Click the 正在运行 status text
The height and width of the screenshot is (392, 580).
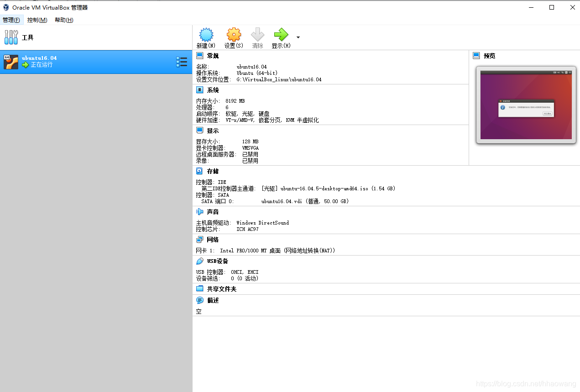[42, 65]
